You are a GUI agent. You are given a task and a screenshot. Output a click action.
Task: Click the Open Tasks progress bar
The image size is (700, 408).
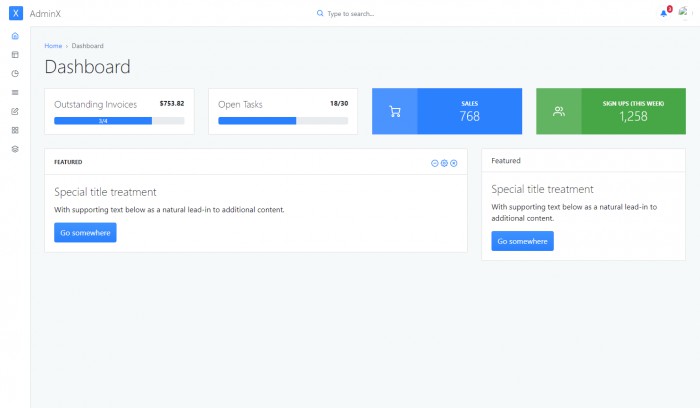point(283,121)
